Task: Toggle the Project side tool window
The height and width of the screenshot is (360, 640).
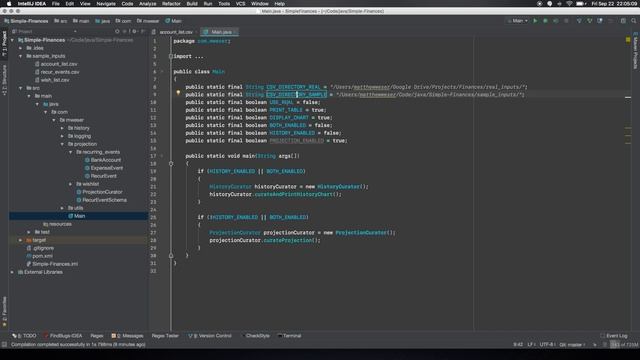Action: (x=4, y=44)
